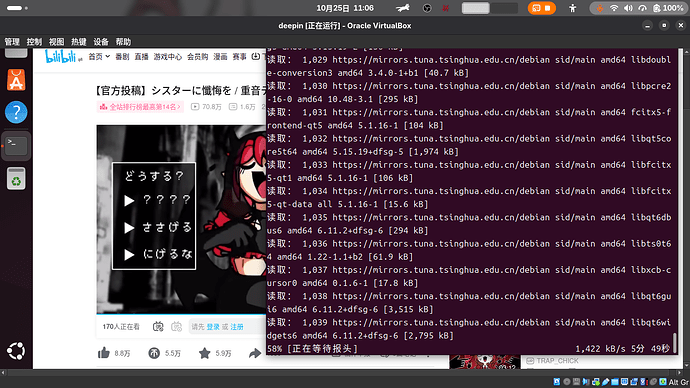Click the optical disc indicator in VirtualBox status bar
Viewport: 690px width, 388px height.
point(567,382)
